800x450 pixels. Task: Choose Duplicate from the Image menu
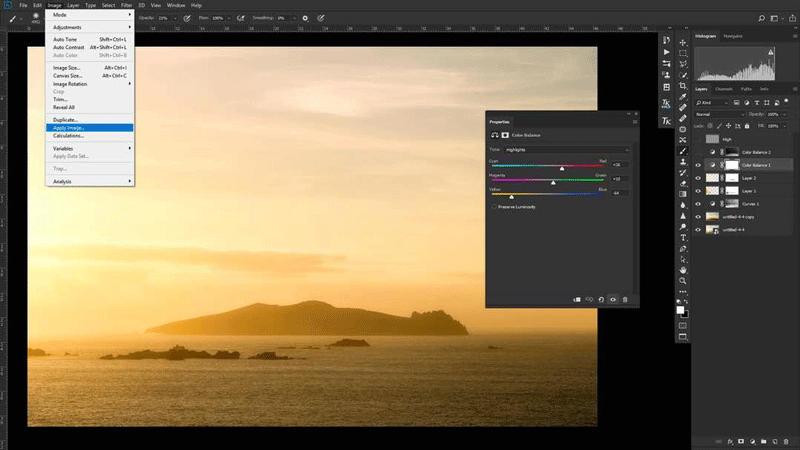(90, 119)
